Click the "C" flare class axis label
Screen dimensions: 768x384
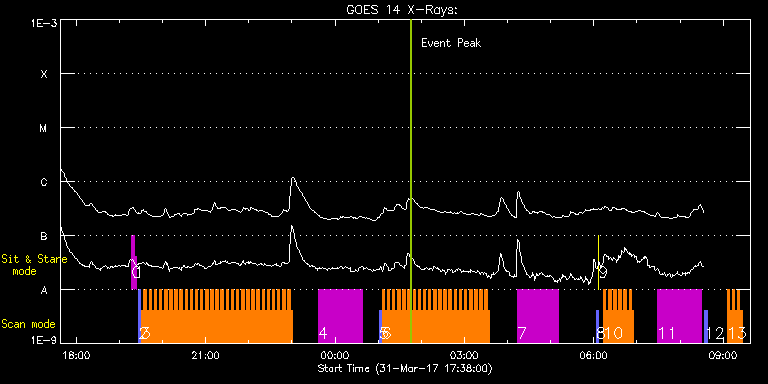coord(44,182)
